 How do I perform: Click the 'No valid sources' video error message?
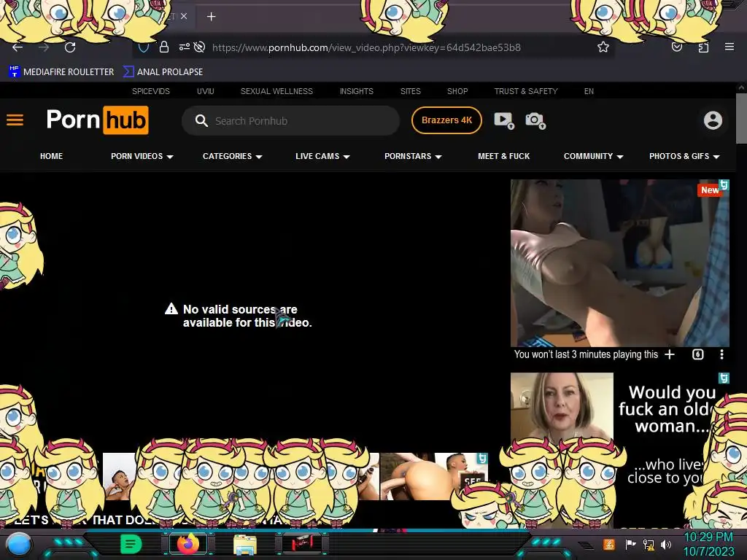[x=239, y=316]
